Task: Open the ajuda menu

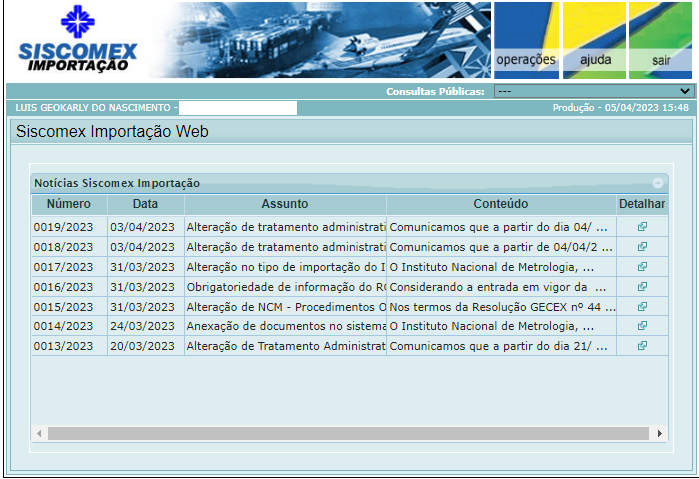Action: point(595,60)
